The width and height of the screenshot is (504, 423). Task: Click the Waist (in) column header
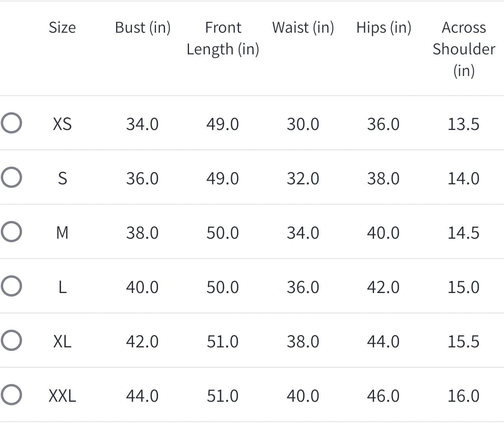coord(303,28)
